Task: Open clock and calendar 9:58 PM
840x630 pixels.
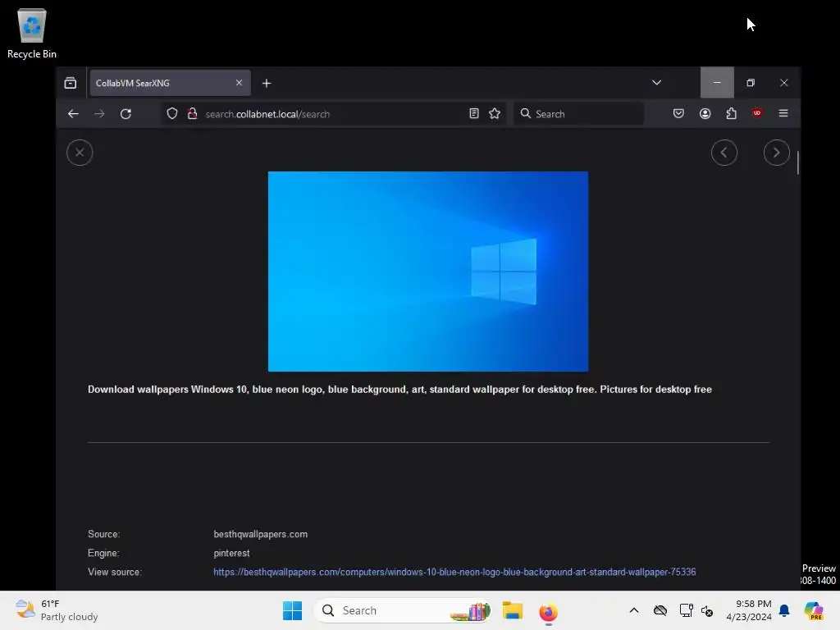Action: click(748, 610)
